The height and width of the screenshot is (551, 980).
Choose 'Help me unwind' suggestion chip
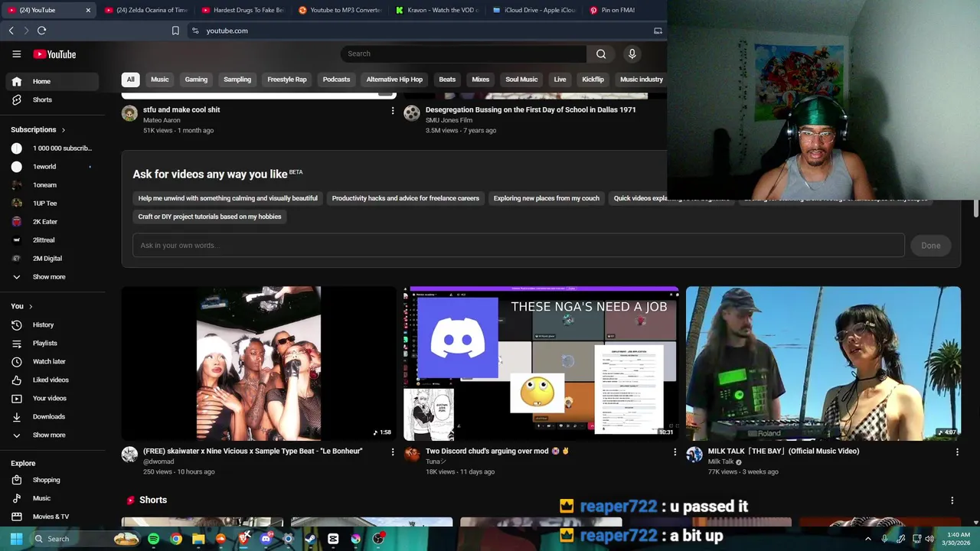coord(227,198)
